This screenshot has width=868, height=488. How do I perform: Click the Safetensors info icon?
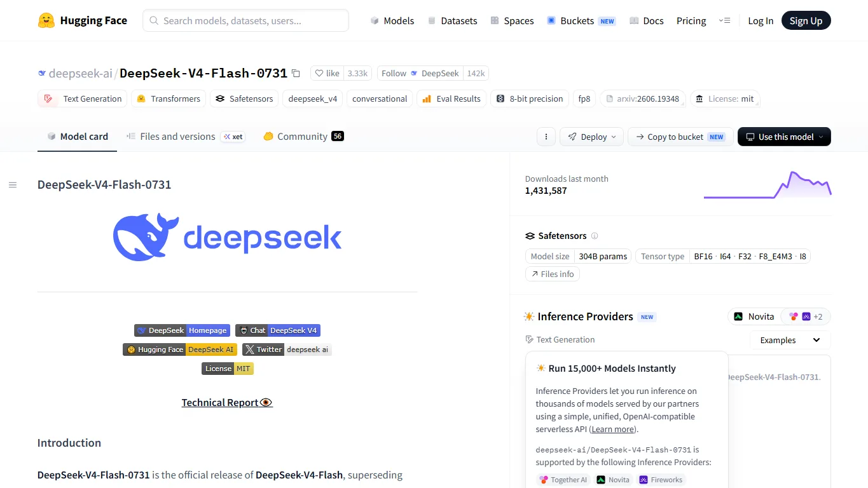pos(595,236)
